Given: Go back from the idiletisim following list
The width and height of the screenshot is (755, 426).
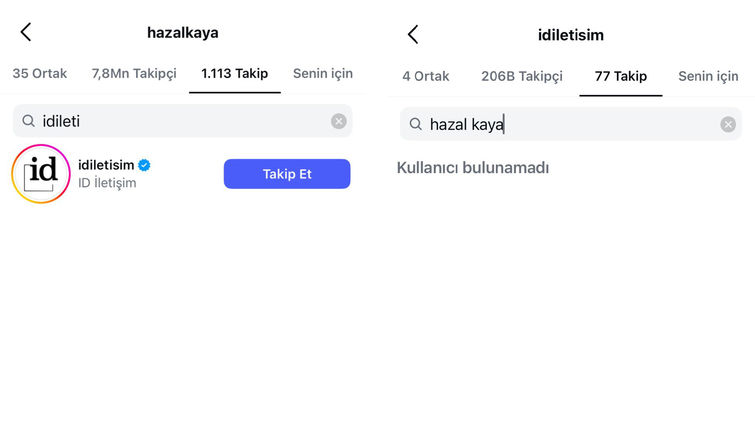Looking at the screenshot, I should tap(413, 35).
